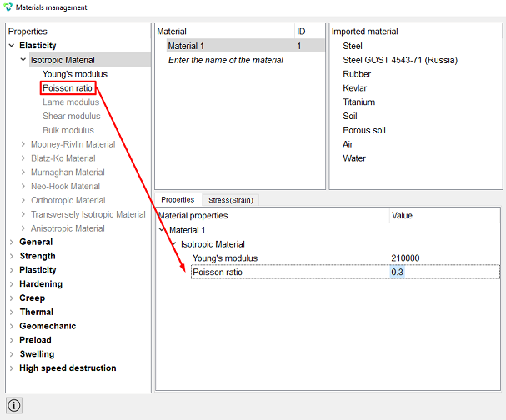This screenshot has height=420, width=506.
Task: Expand the Plasticity category
Action: 12,270
